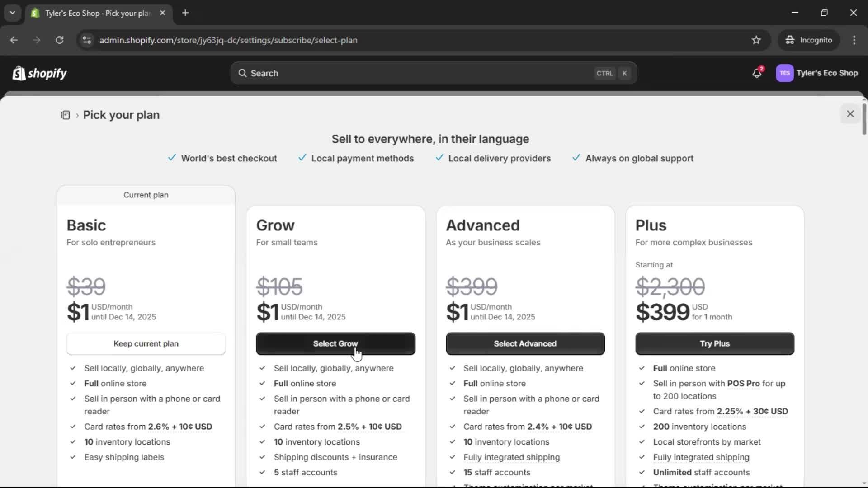Screen dimensions: 868x488
Task: Click 'Local delivery providers' text
Action: tap(499, 159)
